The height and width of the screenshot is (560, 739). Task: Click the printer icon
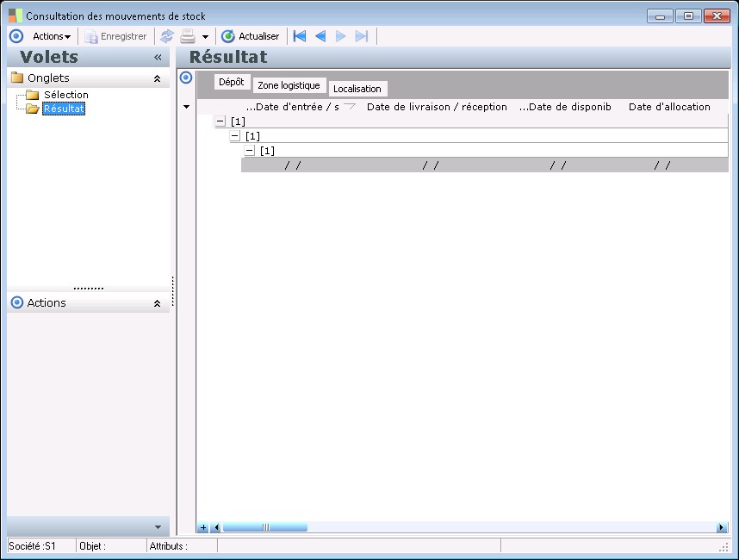click(188, 36)
